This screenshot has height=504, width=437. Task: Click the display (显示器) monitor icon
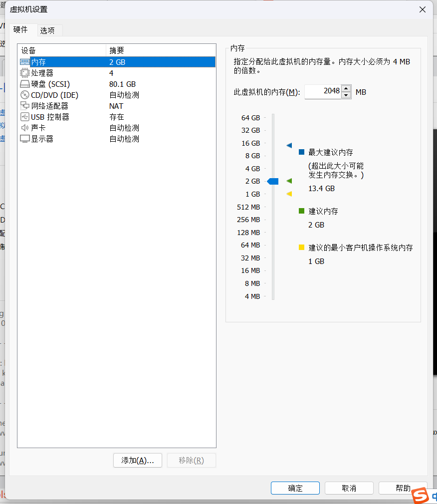click(24, 139)
